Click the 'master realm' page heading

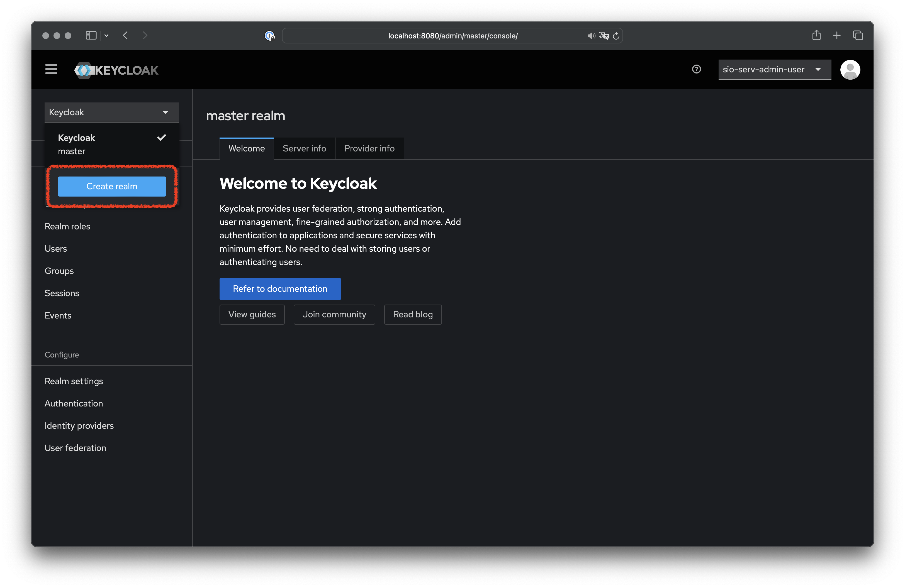[x=245, y=116]
